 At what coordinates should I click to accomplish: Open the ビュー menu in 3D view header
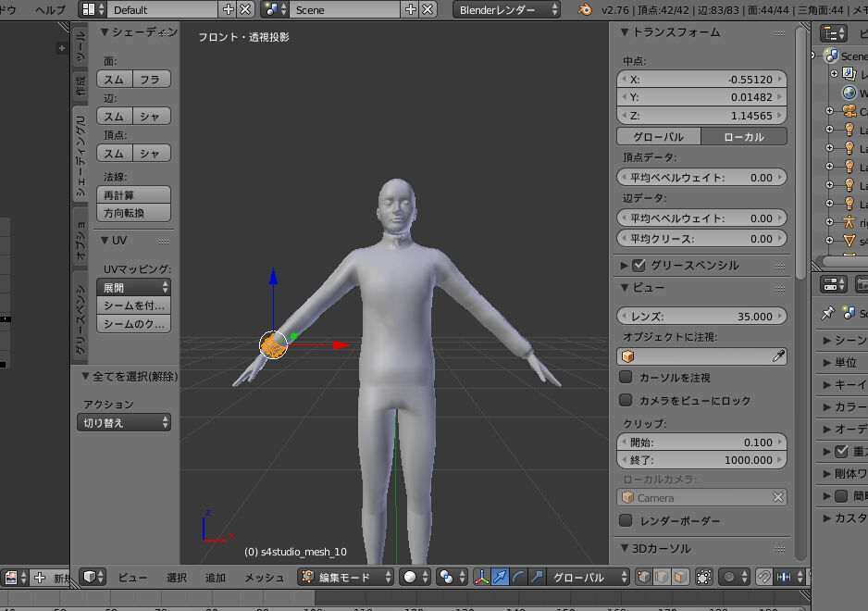click(132, 577)
